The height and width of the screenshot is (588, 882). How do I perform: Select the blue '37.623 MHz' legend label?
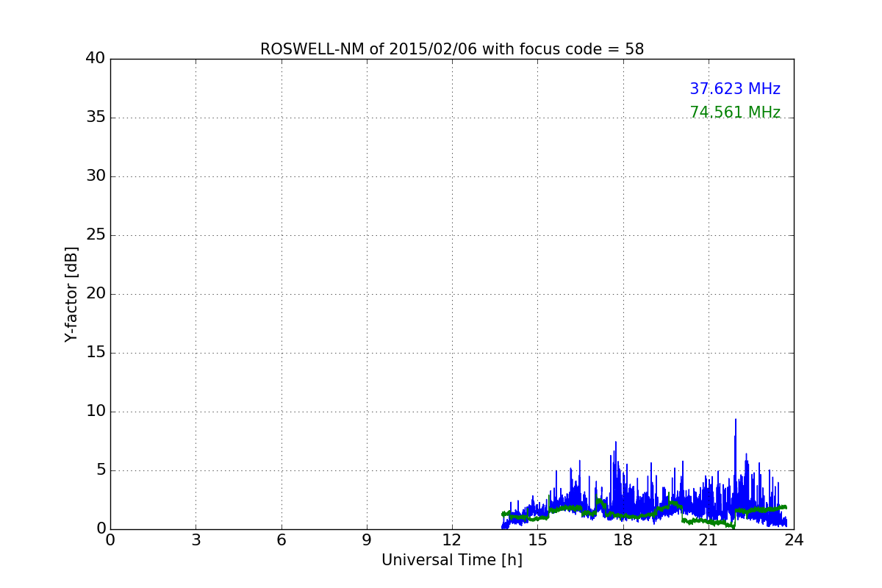tap(735, 89)
